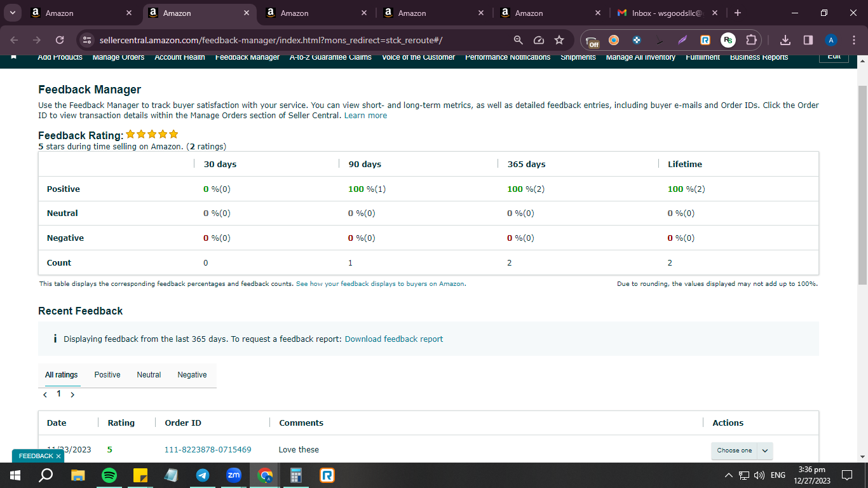Image resolution: width=868 pixels, height=488 pixels.
Task: Open the Account Health menu item
Action: (180, 57)
